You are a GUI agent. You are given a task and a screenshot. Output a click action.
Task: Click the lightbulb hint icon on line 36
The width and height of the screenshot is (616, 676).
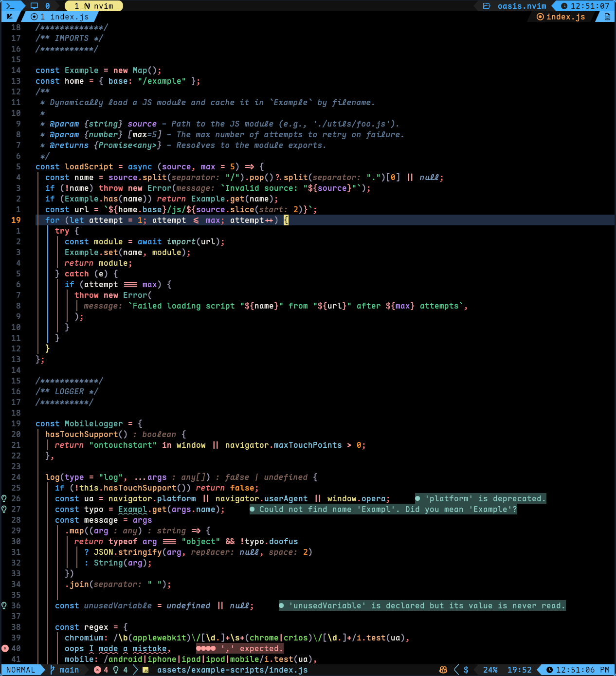4,605
